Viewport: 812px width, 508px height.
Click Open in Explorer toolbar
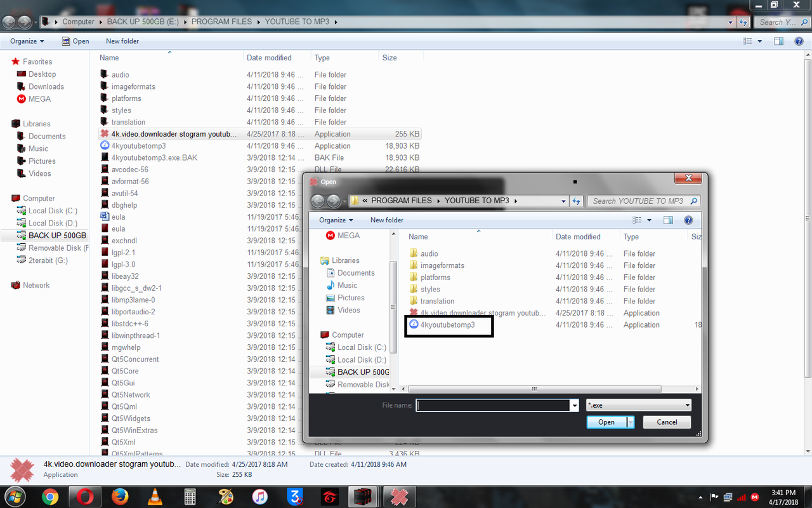(75, 41)
